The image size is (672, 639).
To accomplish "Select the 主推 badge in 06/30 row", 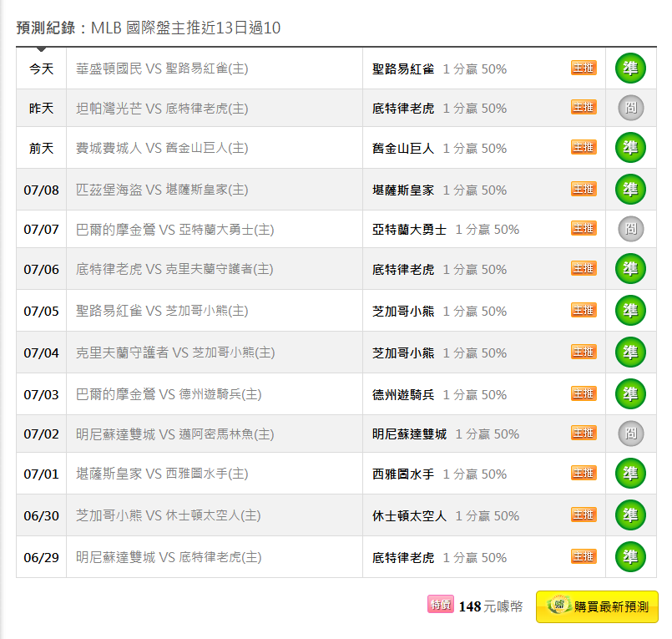I will [584, 515].
